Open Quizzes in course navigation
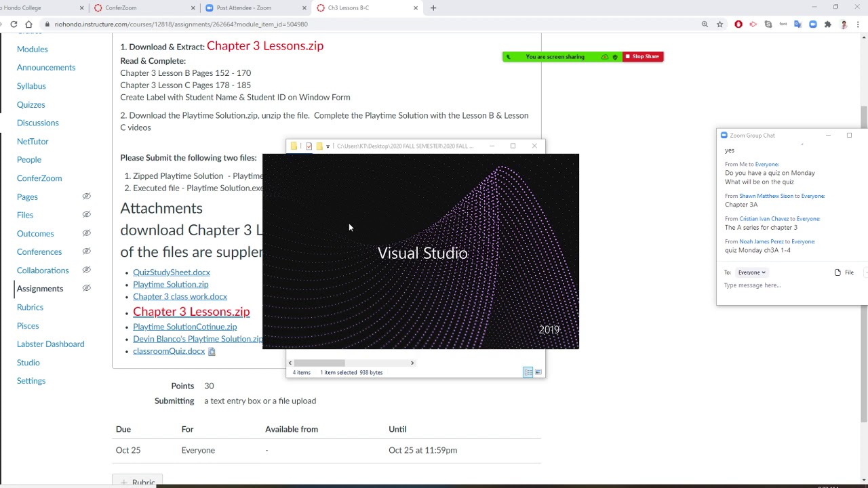 (31, 104)
